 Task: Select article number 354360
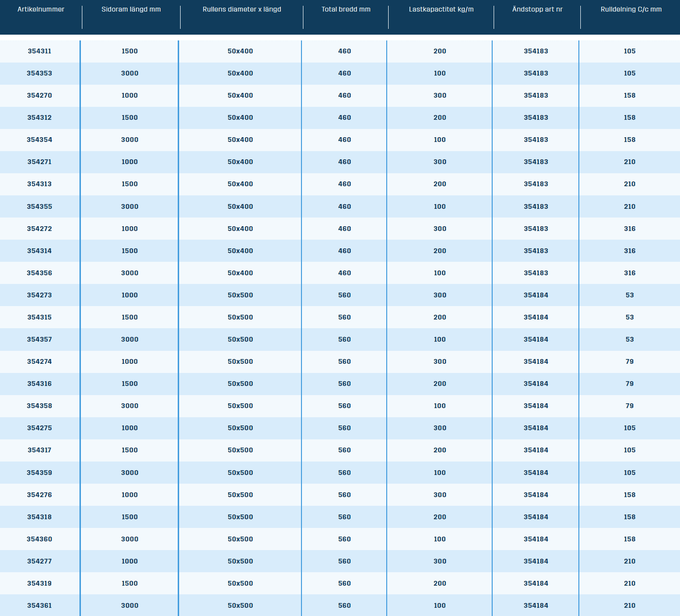tap(39, 539)
